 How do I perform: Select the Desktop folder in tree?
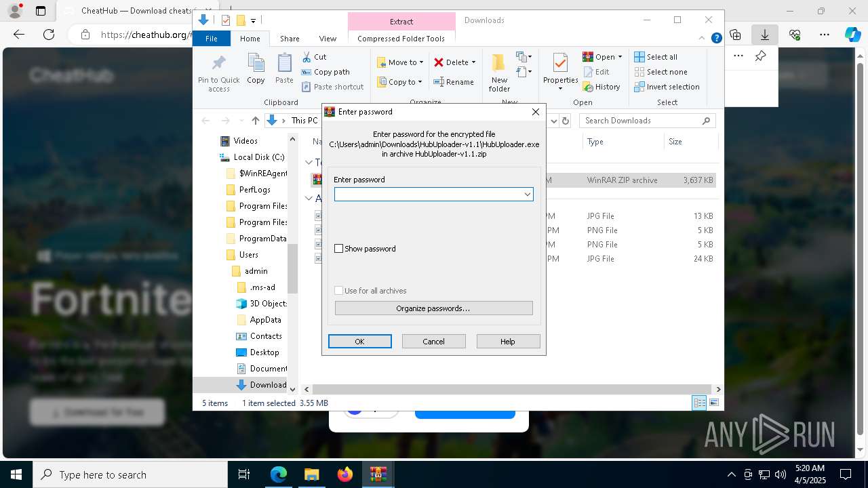pos(264,352)
